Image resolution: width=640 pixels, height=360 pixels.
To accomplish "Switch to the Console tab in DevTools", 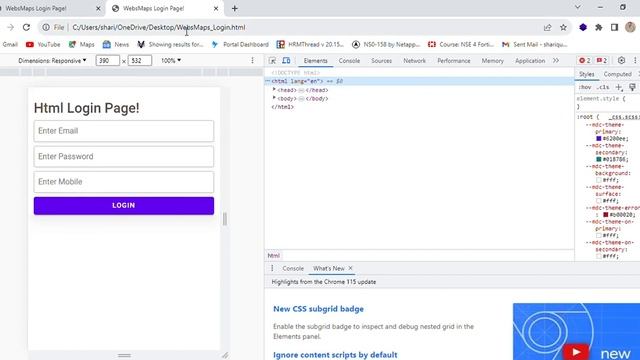I will [x=349, y=60].
